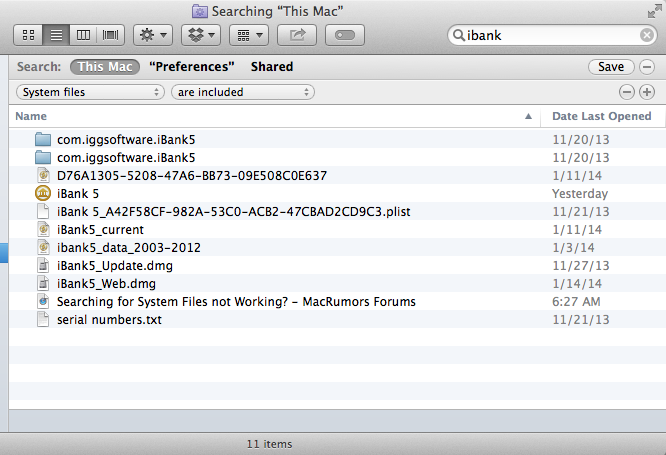The height and width of the screenshot is (455, 666).
Task: Click the 1/14/14 date cell
Action: pyautogui.click(x=577, y=283)
